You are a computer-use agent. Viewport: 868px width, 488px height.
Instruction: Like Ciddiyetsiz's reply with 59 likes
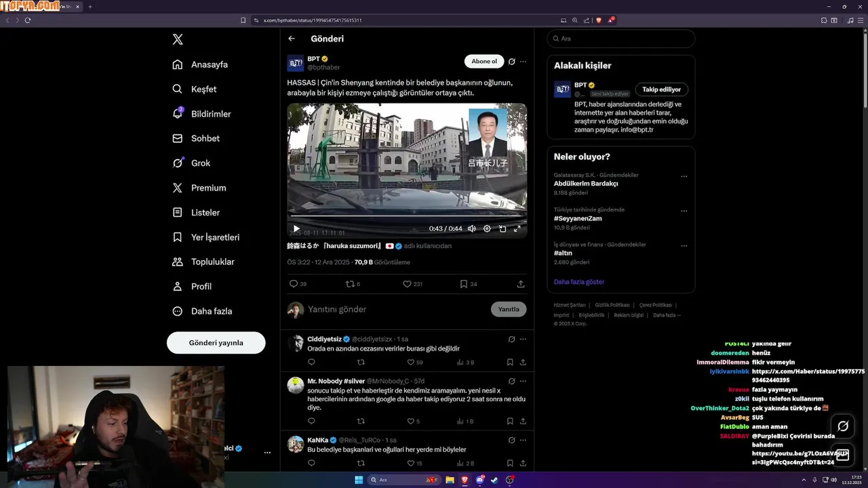tap(414, 363)
